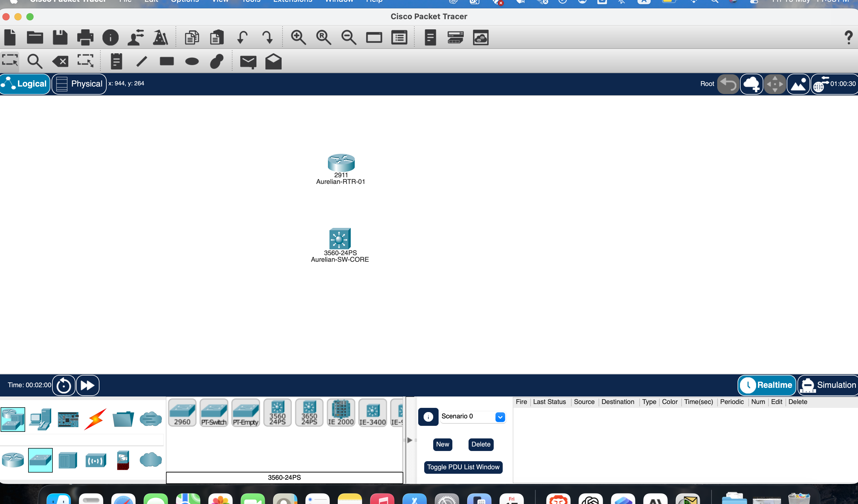Pick the IE-3400 switch model
This screenshot has width=858, height=504.
coord(372,413)
